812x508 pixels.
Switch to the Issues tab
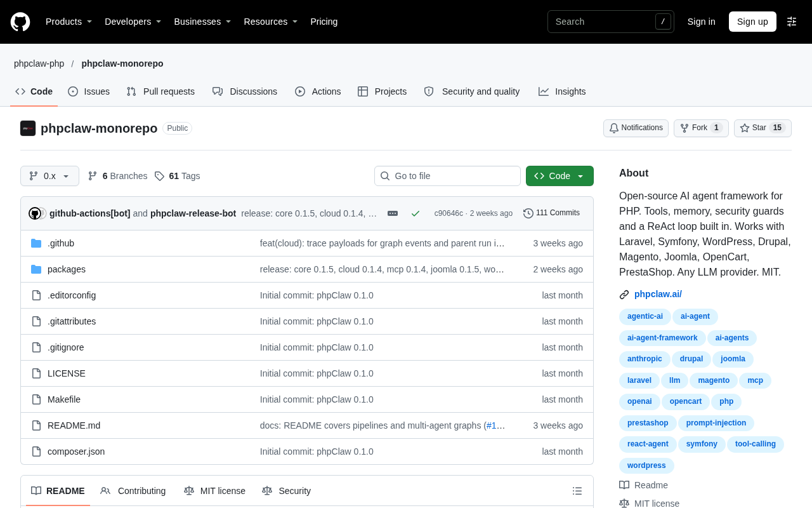(89, 91)
